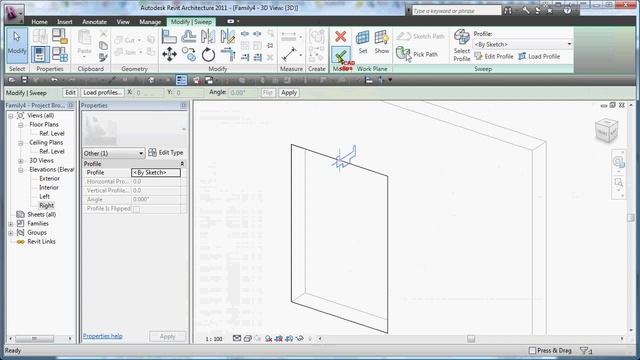640x360 pixels.
Task: Open the type selector dropdown arrow
Action: 184,129
